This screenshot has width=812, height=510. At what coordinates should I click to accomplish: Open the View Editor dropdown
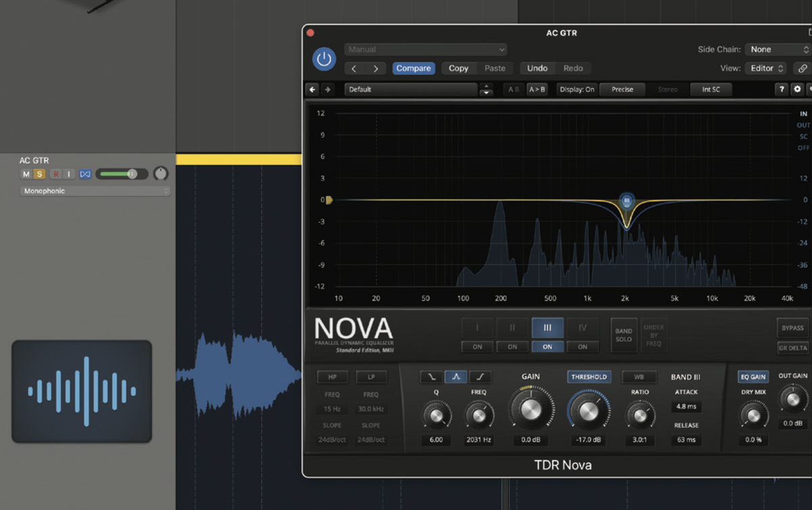click(765, 68)
